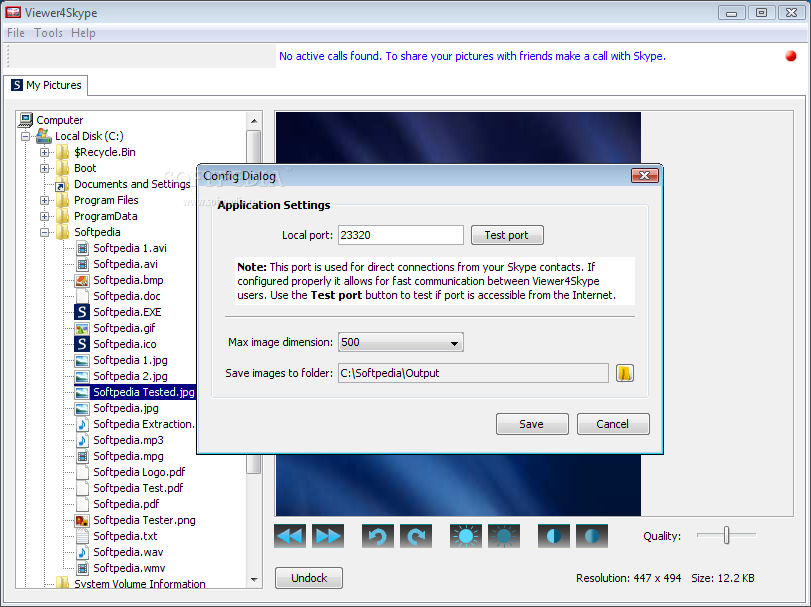The image size is (811, 607).
Task: Select System Volume Information folder
Action: 140,584
